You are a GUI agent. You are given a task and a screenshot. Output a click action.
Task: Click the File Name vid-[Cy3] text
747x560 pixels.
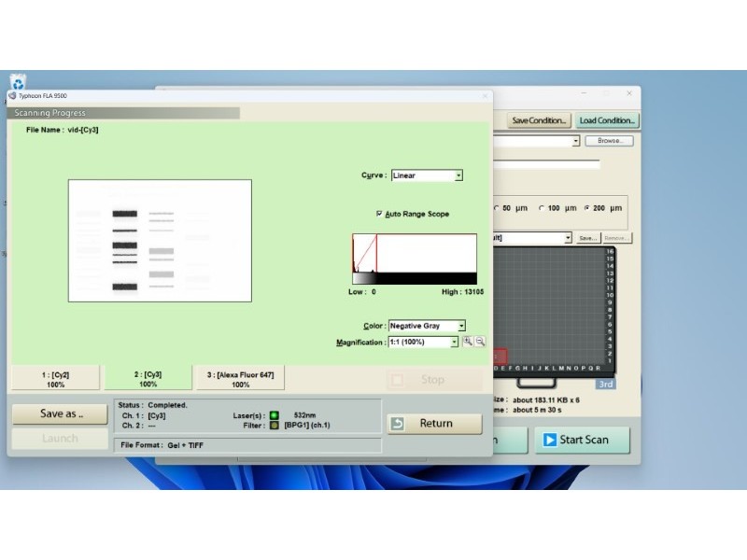(63, 130)
